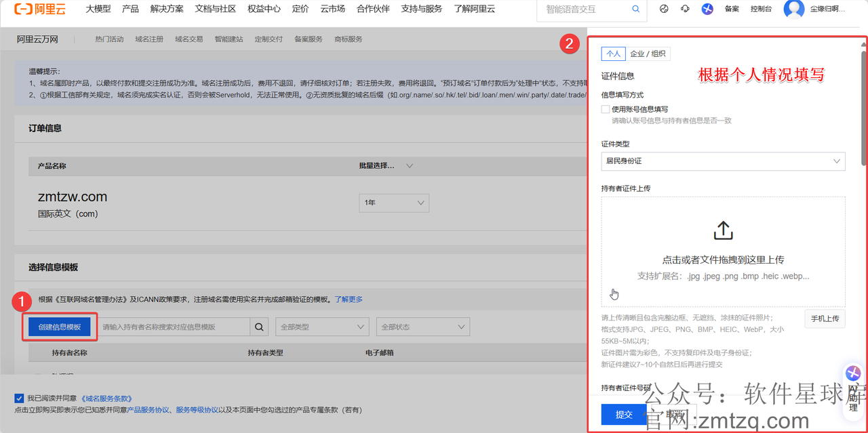Open the 合作伙伴 menu item
The image size is (868, 433).
click(x=373, y=9)
